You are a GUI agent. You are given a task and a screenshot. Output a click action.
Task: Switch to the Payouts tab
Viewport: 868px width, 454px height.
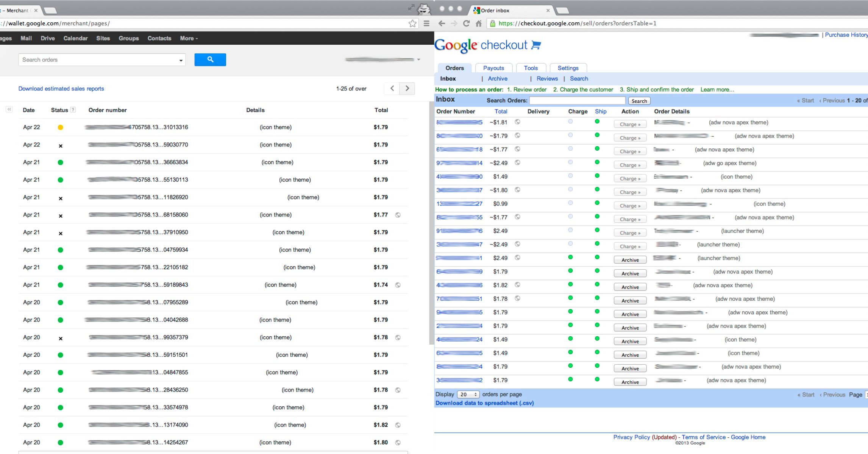click(493, 68)
